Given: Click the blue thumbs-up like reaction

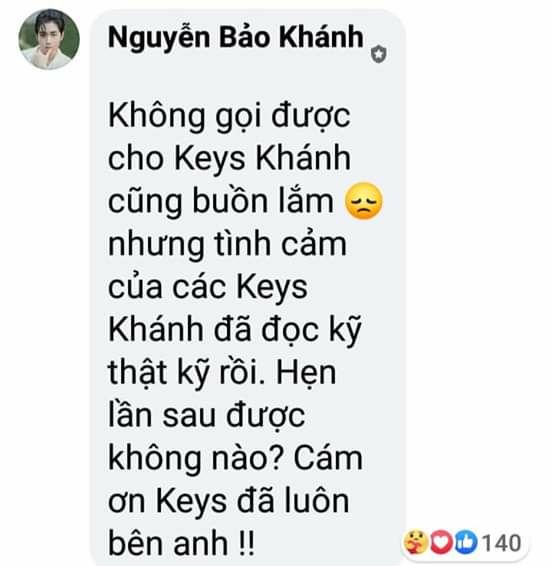Looking at the screenshot, I should (466, 542).
